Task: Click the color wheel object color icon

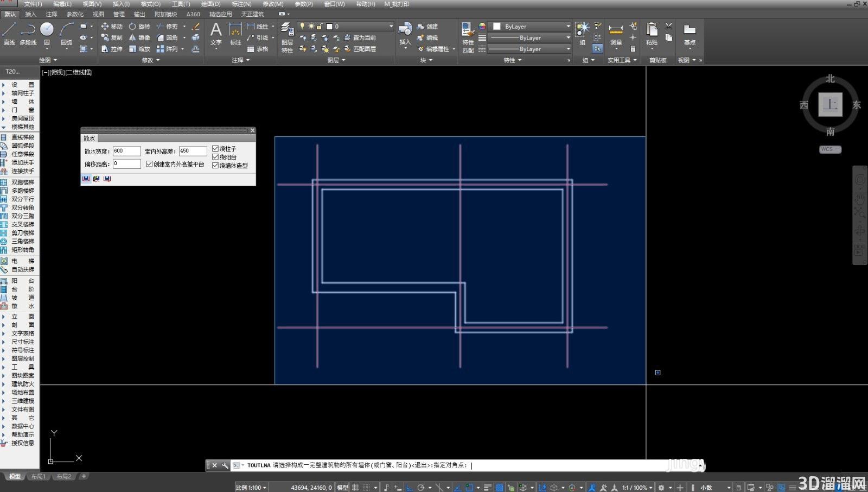Action: [x=482, y=26]
